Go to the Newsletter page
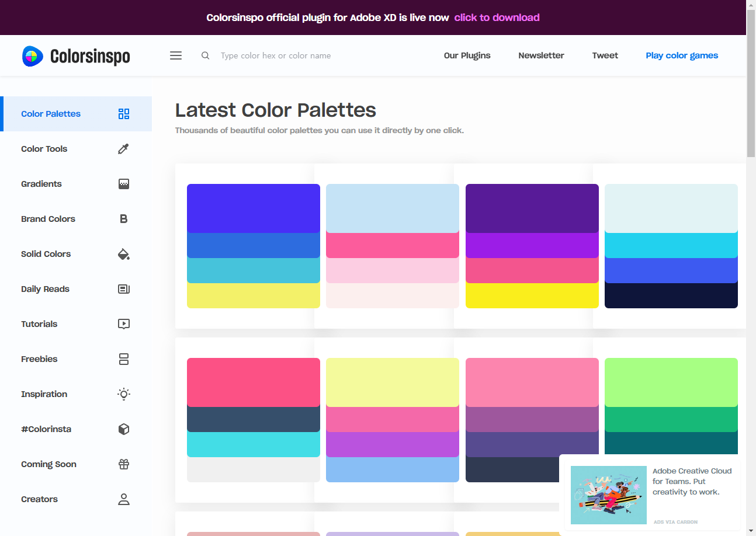This screenshot has width=756, height=536. click(541, 55)
